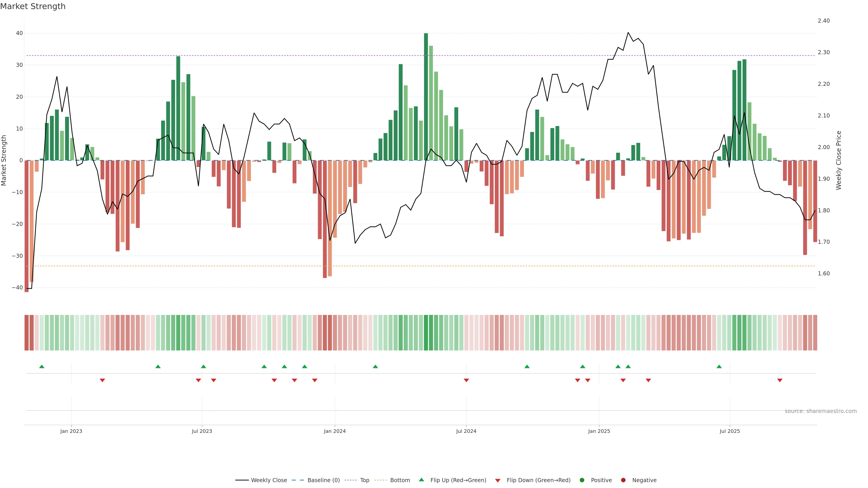The width and height of the screenshot is (868, 488).
Task: Click the source: sharemaestro.com text
Action: coord(821,411)
